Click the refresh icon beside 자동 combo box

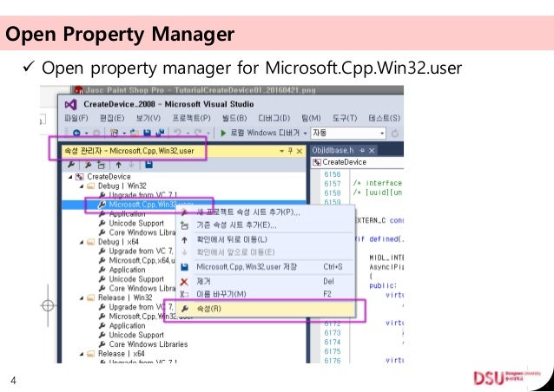(395, 134)
